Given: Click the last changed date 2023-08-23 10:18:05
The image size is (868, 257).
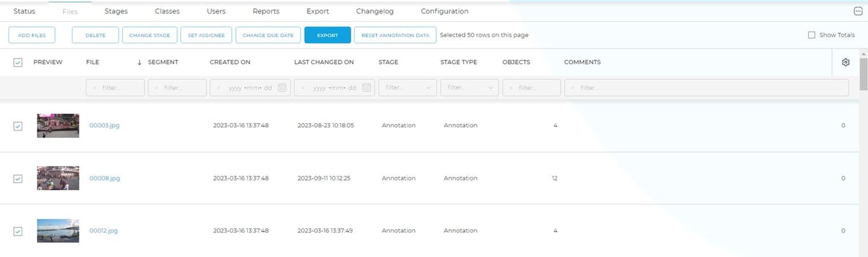Looking at the screenshot, I should pyautogui.click(x=325, y=125).
